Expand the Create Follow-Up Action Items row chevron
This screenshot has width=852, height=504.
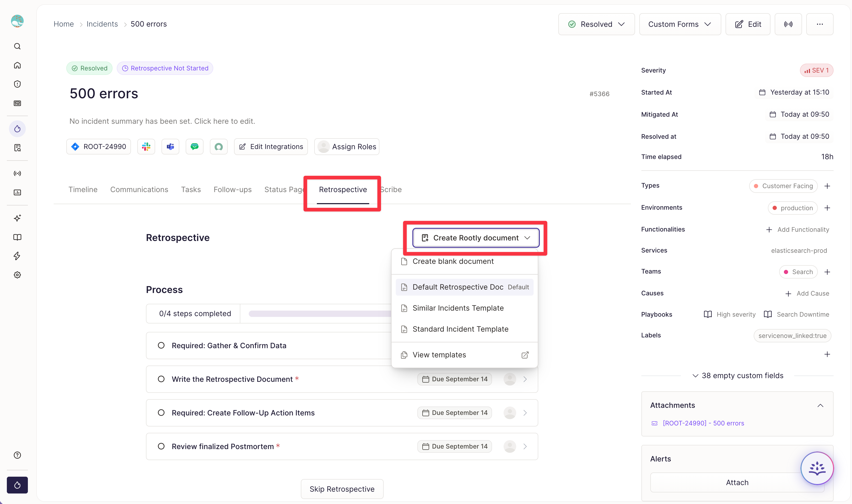pyautogui.click(x=525, y=413)
